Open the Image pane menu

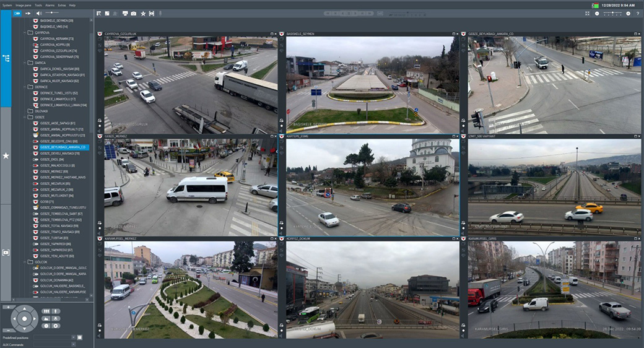pos(24,4)
